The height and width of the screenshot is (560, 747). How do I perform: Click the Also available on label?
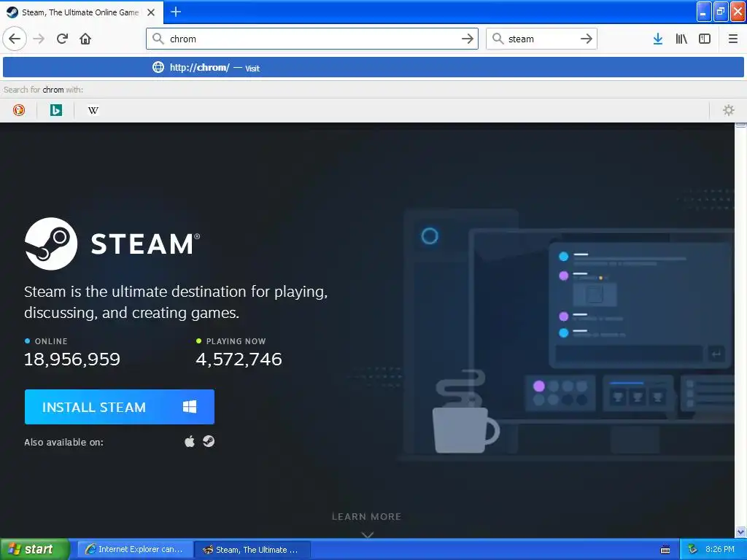(x=64, y=442)
